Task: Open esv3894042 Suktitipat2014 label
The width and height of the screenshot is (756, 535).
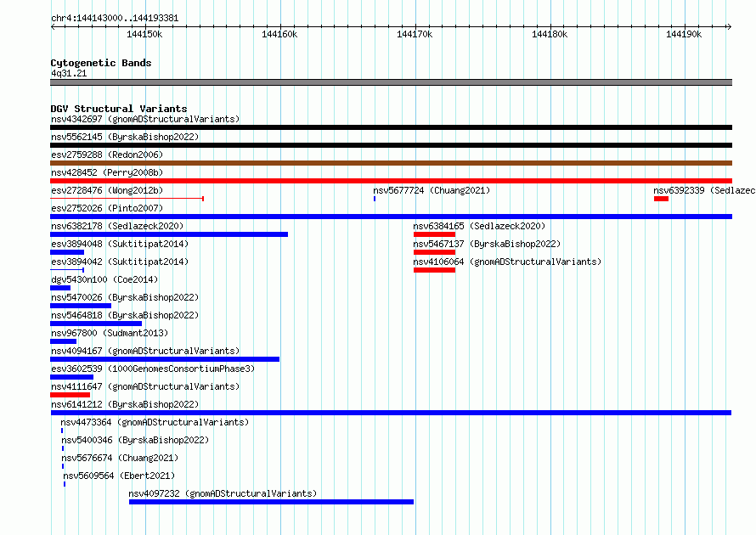Action: (120, 262)
